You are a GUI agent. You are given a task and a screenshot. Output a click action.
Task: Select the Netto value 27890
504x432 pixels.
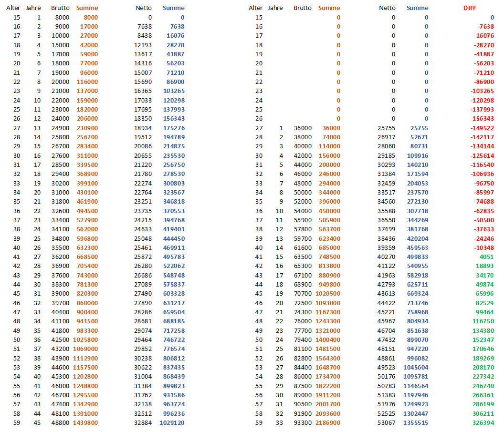143,303
